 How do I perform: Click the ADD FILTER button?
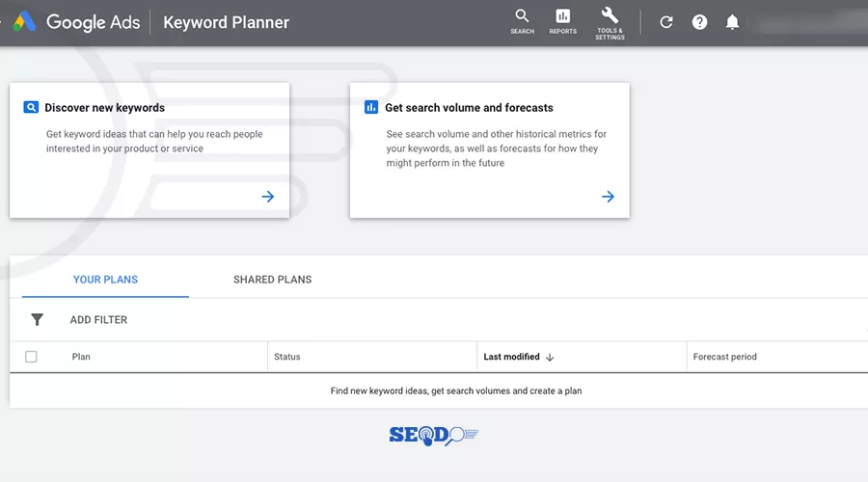(98, 319)
